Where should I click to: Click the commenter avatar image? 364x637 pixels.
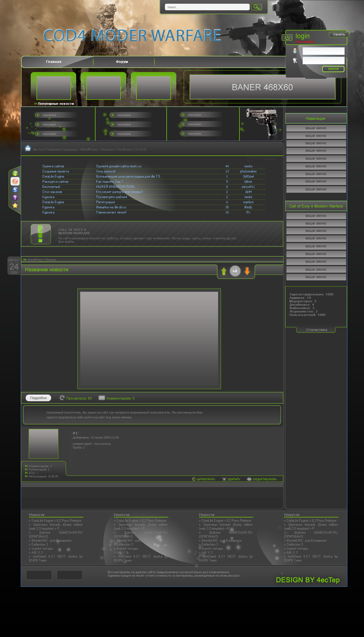point(44,444)
